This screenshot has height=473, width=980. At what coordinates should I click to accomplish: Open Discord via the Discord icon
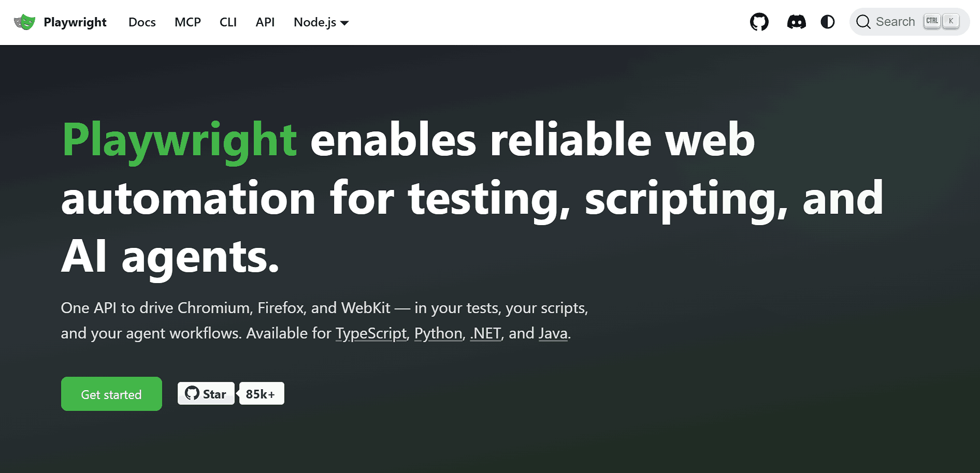(x=796, y=22)
